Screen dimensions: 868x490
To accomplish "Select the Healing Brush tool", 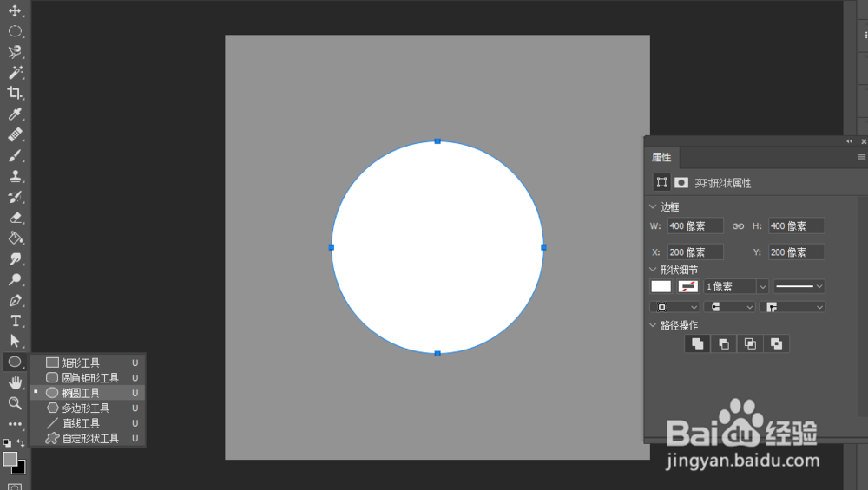I will [x=15, y=134].
